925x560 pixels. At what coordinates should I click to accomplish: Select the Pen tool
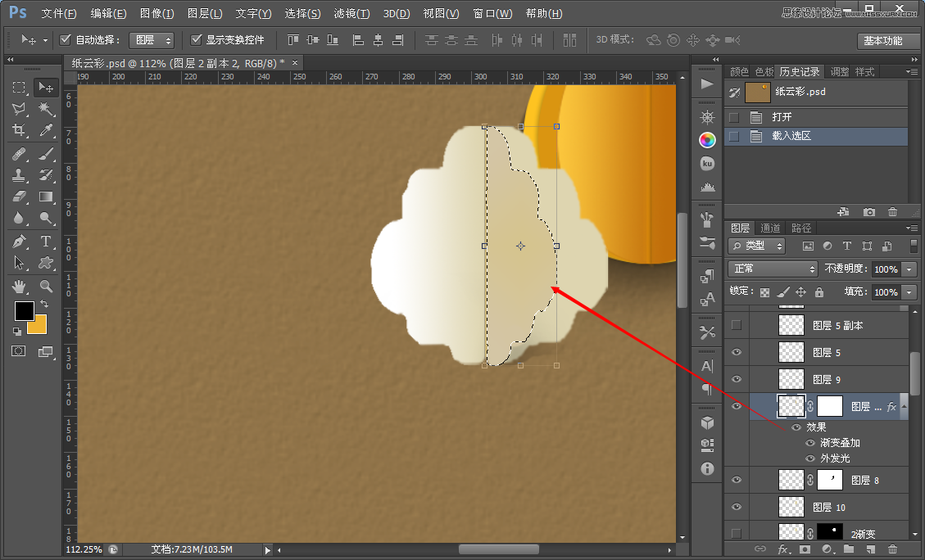[x=19, y=241]
